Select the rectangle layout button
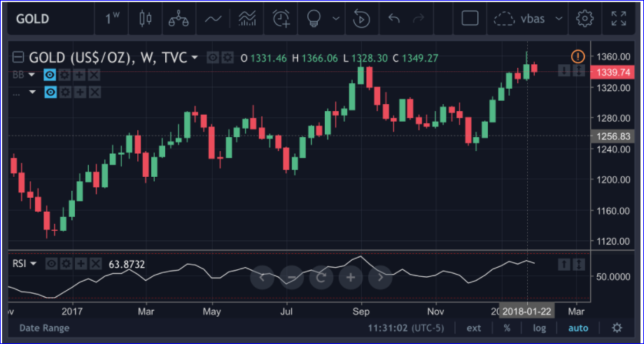 click(x=470, y=18)
